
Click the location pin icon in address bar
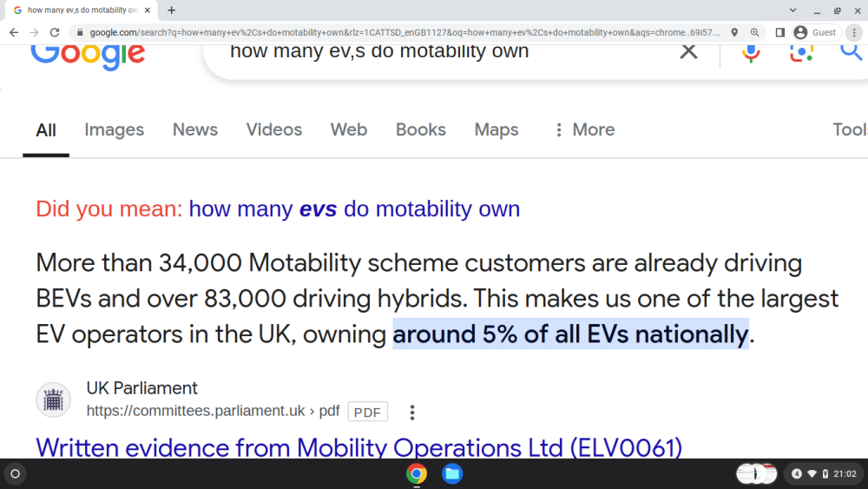[734, 33]
